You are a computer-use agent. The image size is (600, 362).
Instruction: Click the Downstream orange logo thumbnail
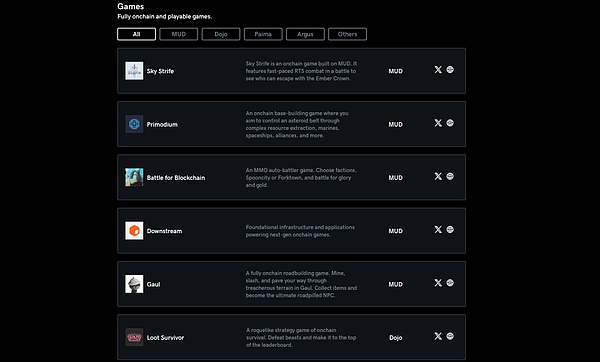134,231
